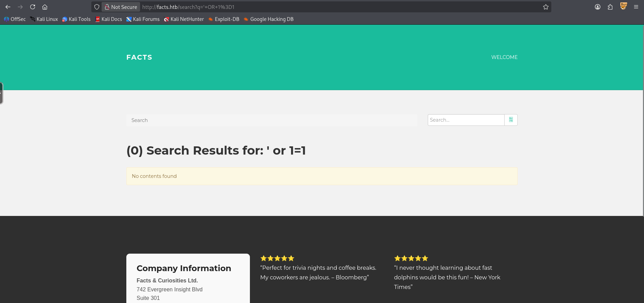
Task: Bookmark this page with the star icon
Action: [x=546, y=7]
